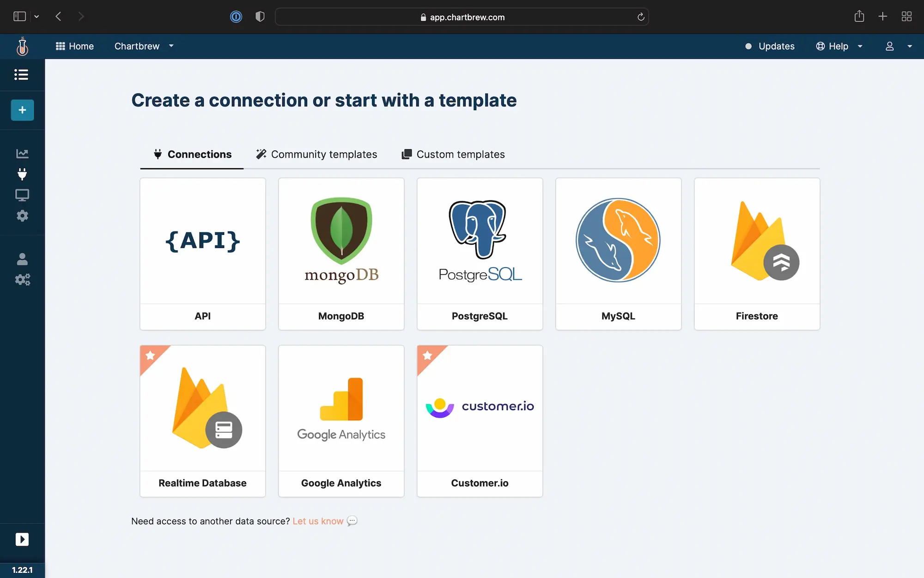Open the 1Password extension icon

(236, 17)
